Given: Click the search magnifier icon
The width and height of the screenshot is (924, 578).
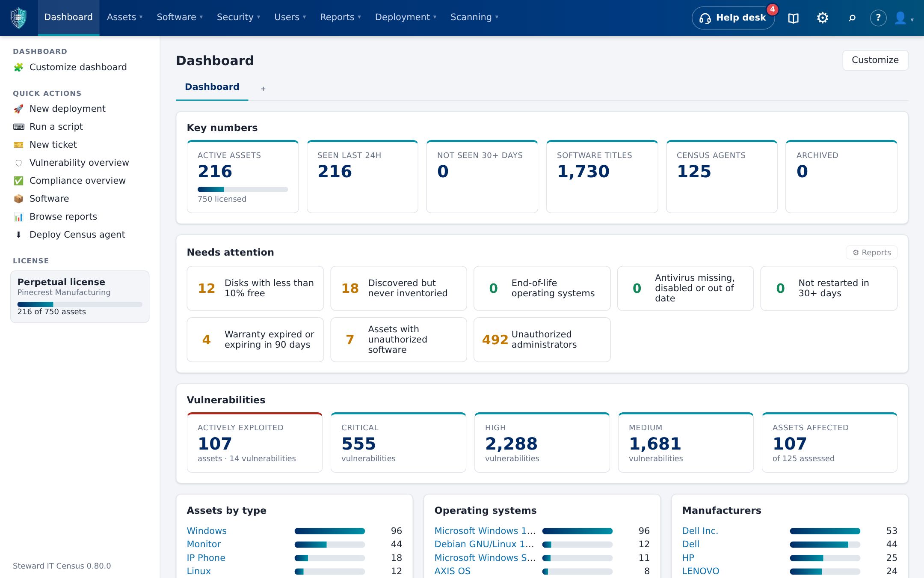Looking at the screenshot, I should pos(852,18).
